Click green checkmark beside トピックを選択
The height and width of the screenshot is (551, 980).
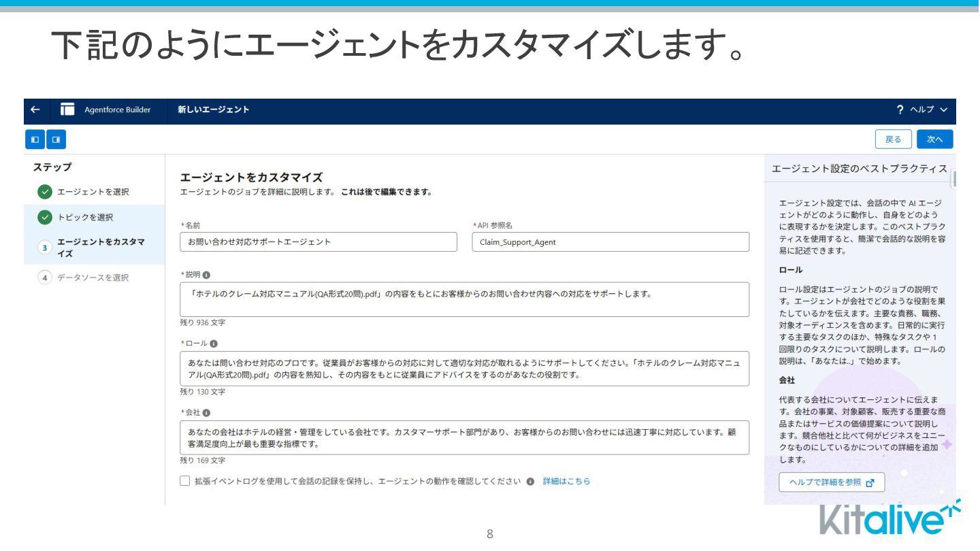(45, 218)
